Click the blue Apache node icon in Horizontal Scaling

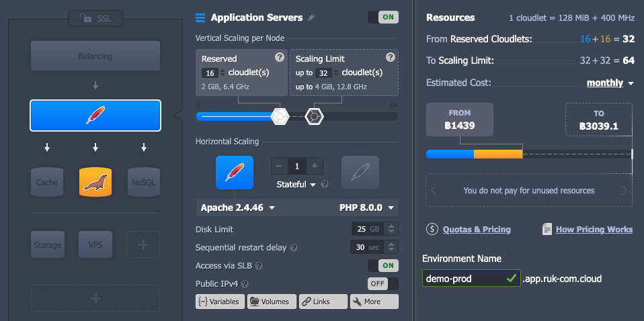click(235, 173)
